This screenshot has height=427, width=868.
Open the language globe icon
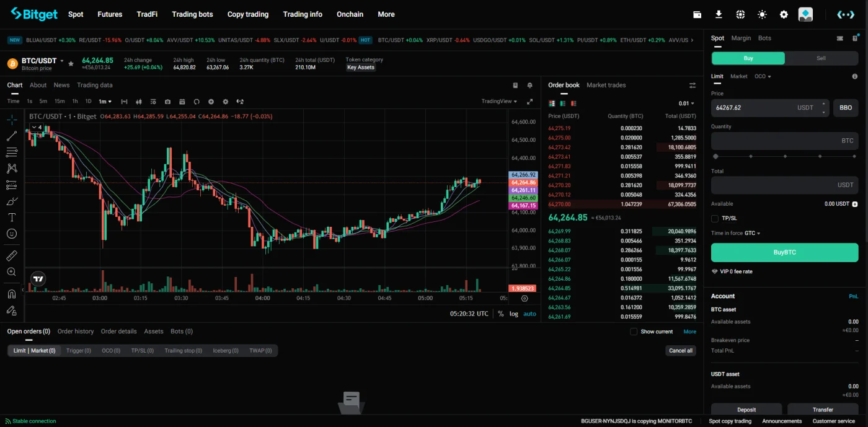pos(740,14)
